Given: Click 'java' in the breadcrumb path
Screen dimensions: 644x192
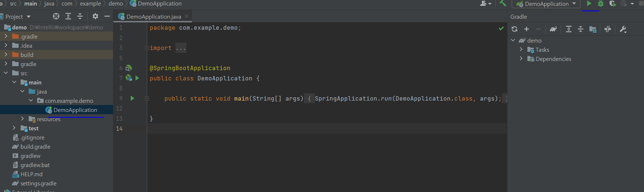Looking at the screenshot, I should [x=49, y=3].
